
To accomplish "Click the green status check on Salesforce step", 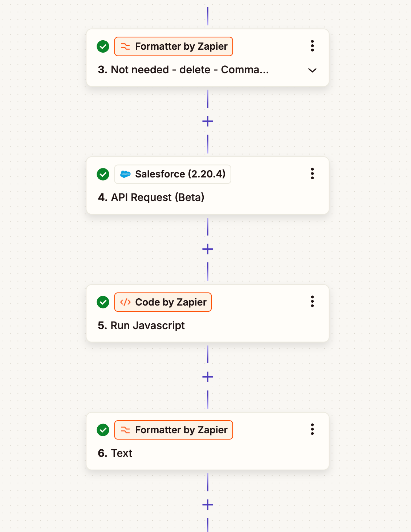I will (103, 174).
